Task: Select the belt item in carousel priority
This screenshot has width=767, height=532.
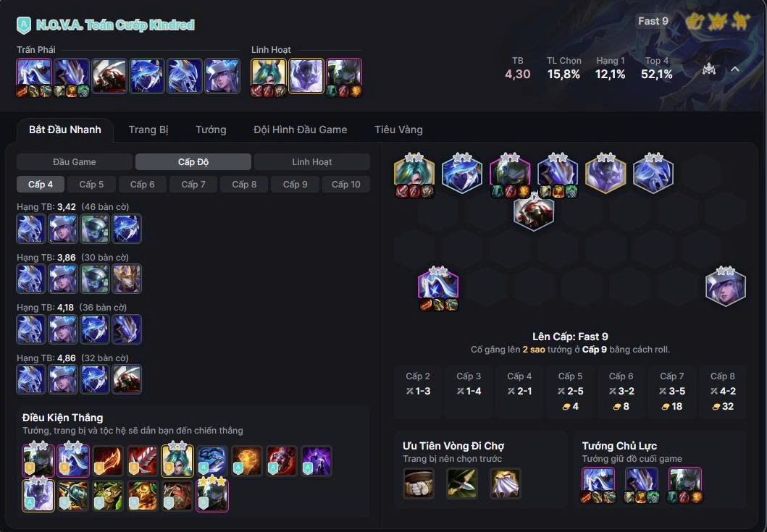Action: click(x=418, y=483)
